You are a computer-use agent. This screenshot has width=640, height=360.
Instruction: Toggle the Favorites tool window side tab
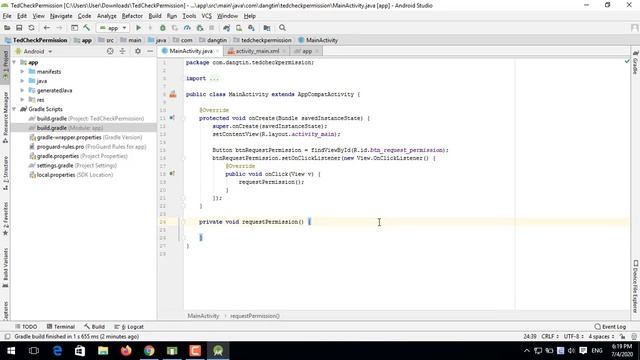[5, 219]
